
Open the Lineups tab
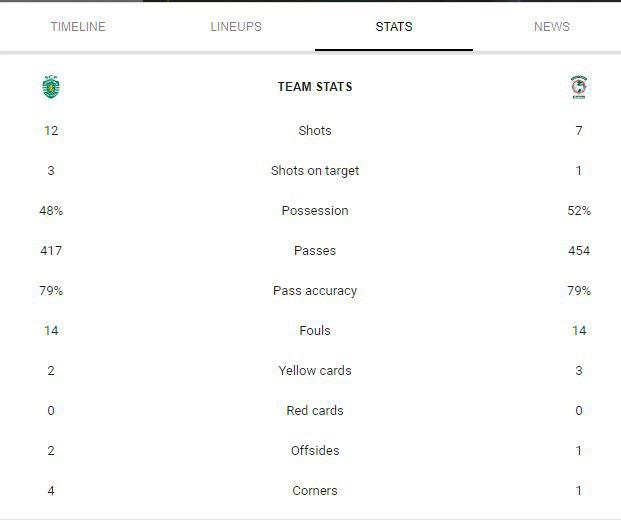point(236,27)
